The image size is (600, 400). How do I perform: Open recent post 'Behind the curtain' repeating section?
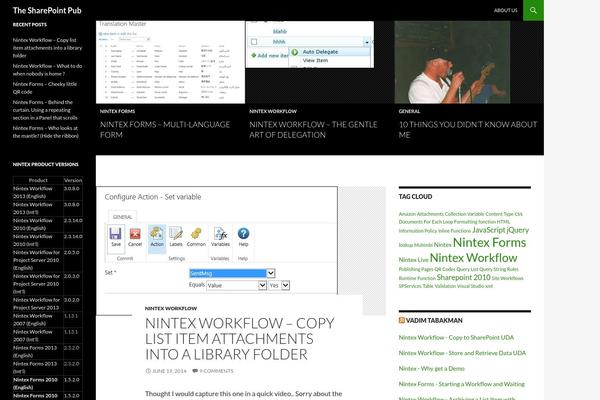pos(45,110)
